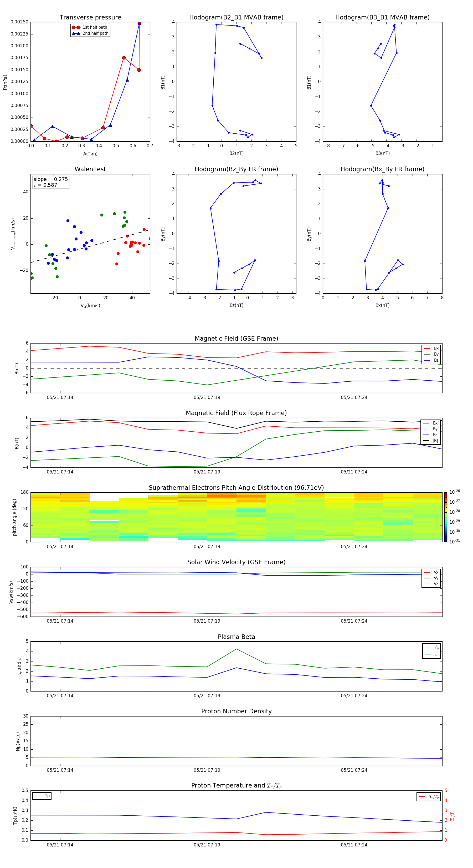Image resolution: width=473 pixels, height=868 pixels.
Task: Click the 'Proton Number Density' title
Action: 236,711
